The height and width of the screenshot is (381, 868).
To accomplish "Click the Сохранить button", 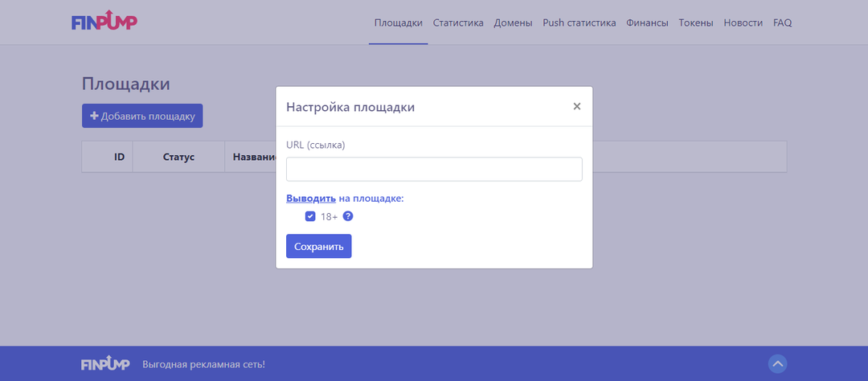I will (319, 247).
